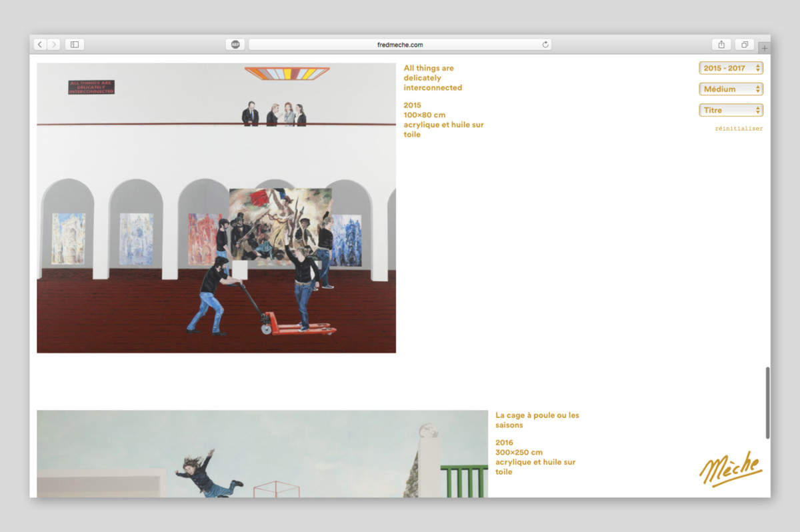Select the title La cage à poule ou les saisons

point(537,420)
